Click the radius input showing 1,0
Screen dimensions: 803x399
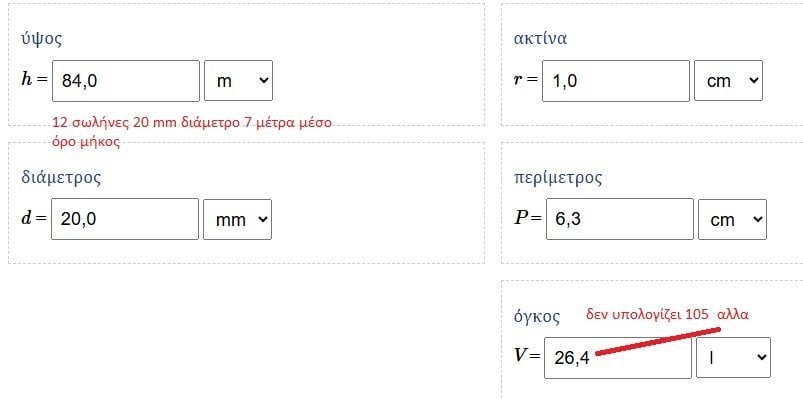click(616, 81)
